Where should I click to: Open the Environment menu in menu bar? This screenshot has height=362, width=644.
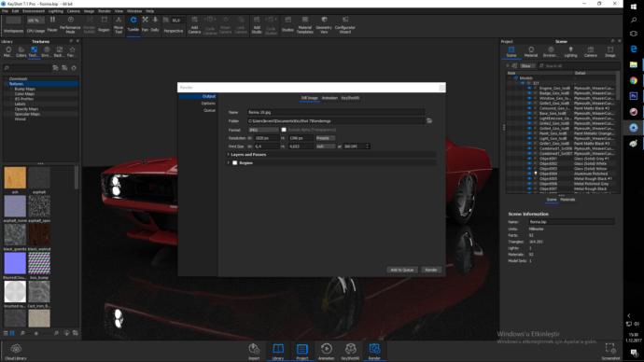(34, 11)
